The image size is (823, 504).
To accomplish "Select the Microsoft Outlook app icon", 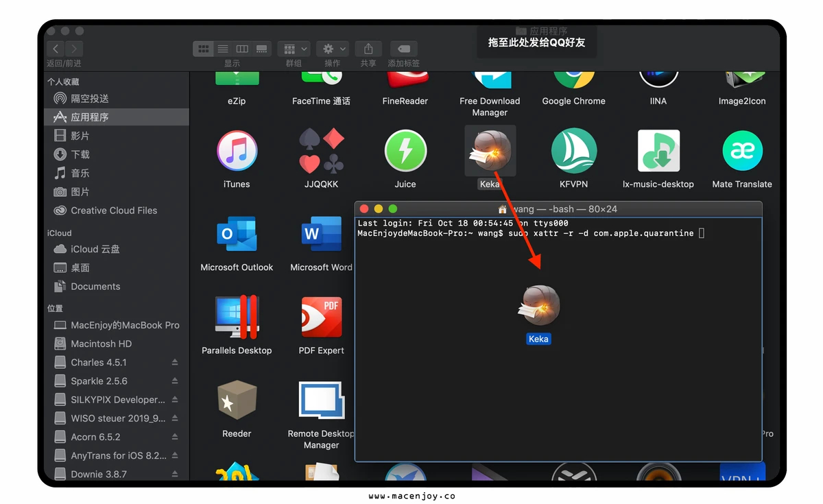I will click(237, 235).
